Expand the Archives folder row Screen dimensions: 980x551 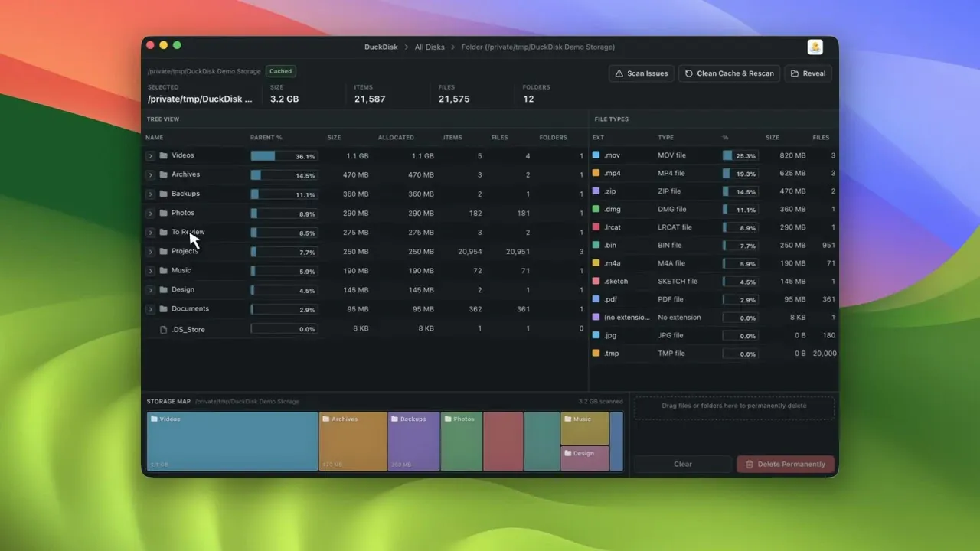click(x=151, y=175)
